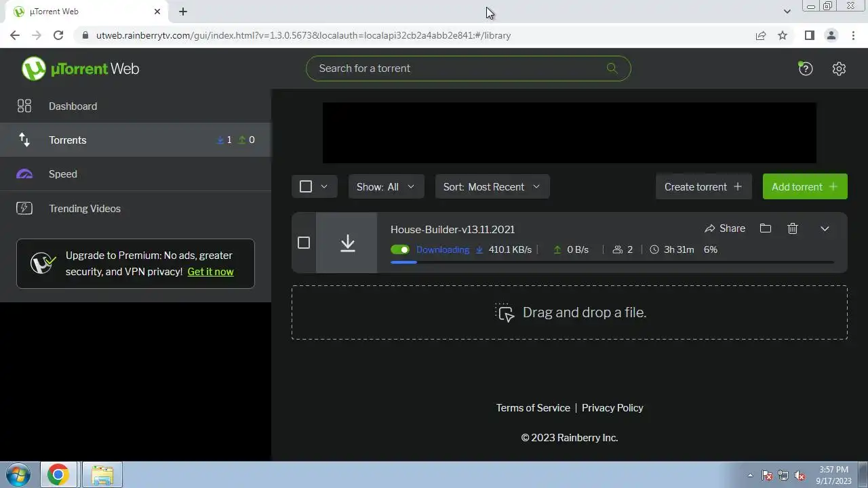
Task: Click the browser address bar URL
Action: (x=303, y=35)
